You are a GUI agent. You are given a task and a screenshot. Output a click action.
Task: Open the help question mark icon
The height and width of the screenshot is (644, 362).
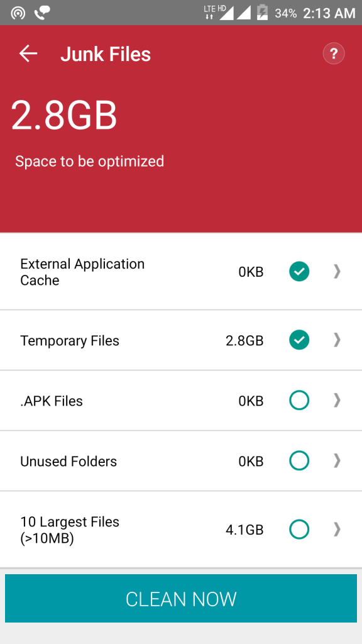coord(334,54)
